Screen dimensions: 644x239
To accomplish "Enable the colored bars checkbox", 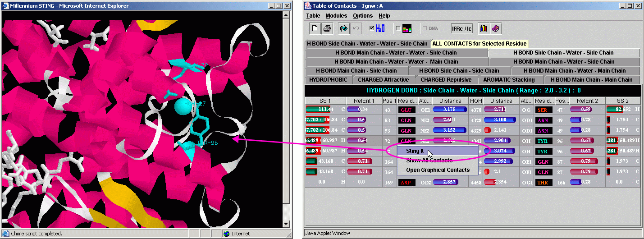I will [x=398, y=28].
